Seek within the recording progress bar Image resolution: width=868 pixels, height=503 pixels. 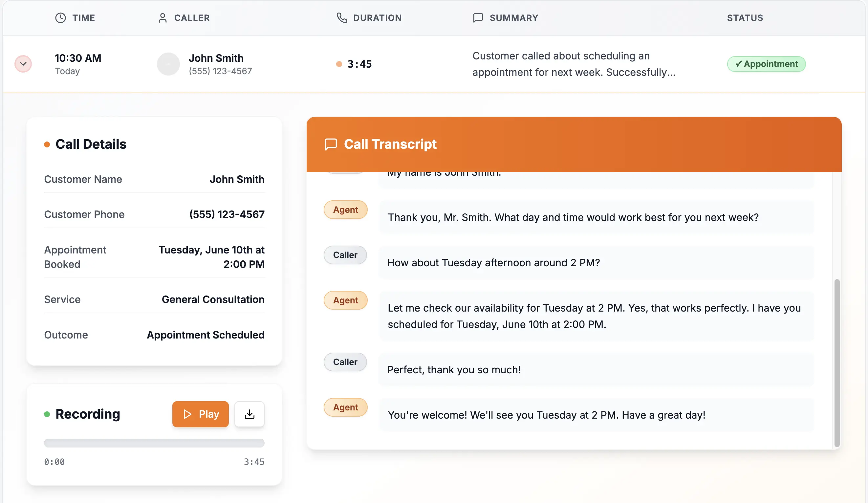tap(154, 443)
